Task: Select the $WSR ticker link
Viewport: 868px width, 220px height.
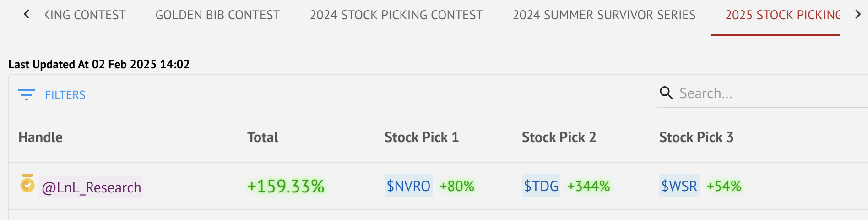Action: [679, 186]
